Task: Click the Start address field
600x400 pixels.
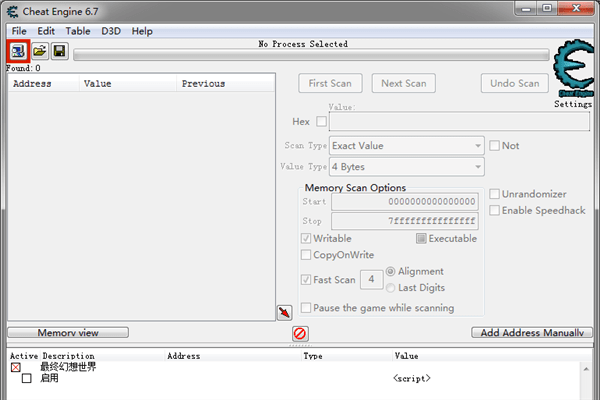Action: pyautogui.click(x=405, y=202)
